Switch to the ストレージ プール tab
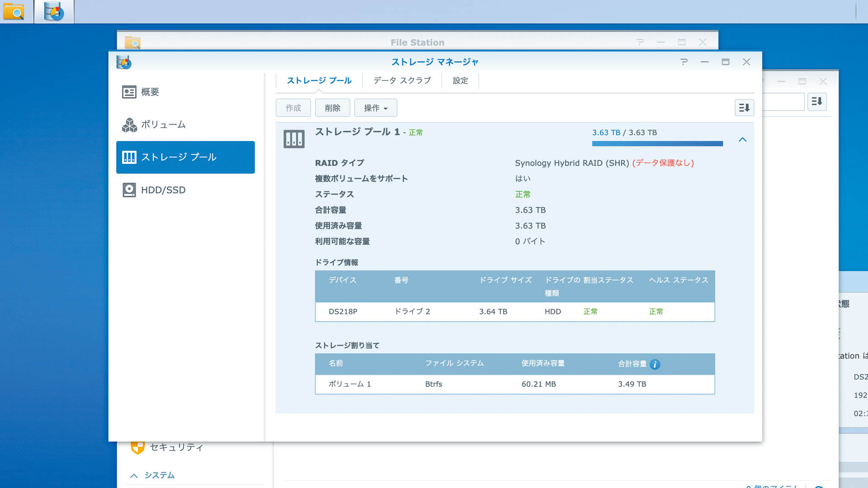 coord(319,80)
